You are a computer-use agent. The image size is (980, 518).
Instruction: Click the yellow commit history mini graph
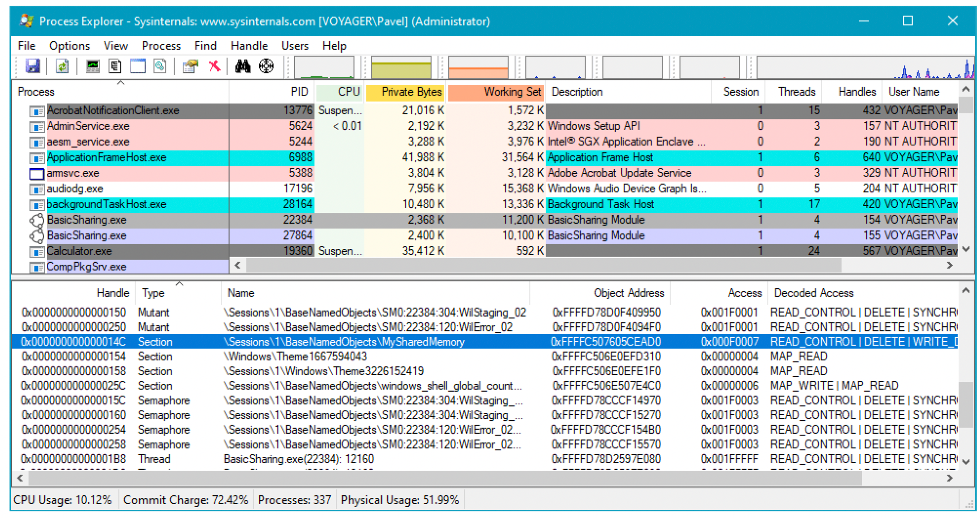point(401,67)
